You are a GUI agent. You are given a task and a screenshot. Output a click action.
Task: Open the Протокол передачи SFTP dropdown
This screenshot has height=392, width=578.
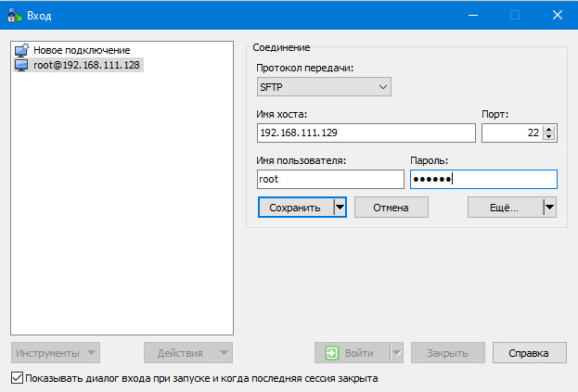click(x=324, y=87)
